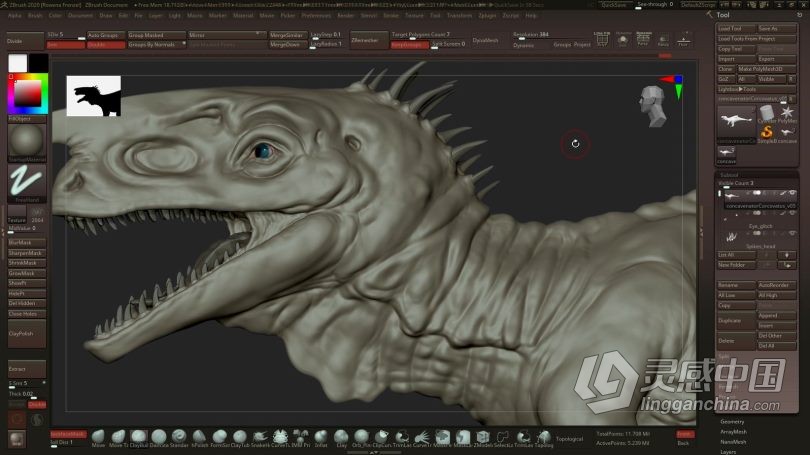The image size is (810, 455).
Task: Select the FormSoft brush
Action: pyautogui.click(x=220, y=437)
